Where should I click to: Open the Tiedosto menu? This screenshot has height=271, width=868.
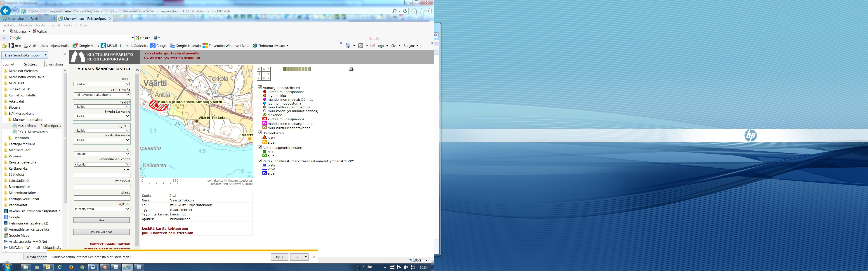coord(9,25)
